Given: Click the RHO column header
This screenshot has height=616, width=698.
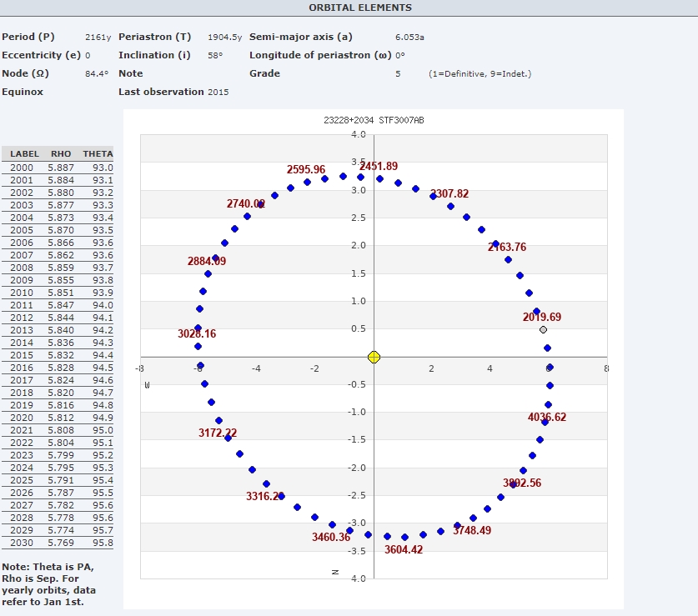Looking at the screenshot, I should pyautogui.click(x=61, y=154).
